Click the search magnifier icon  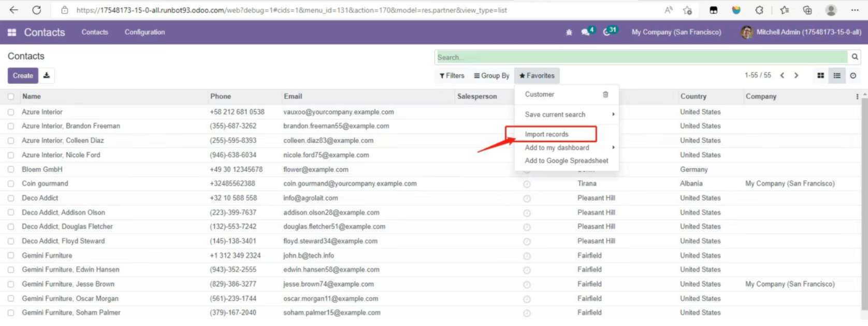[855, 57]
